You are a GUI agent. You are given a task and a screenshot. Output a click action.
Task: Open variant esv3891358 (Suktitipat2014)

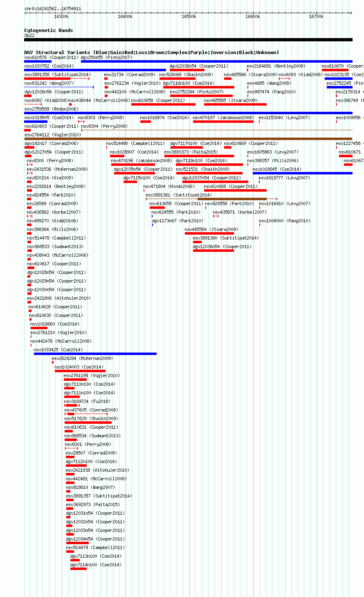click(x=58, y=75)
